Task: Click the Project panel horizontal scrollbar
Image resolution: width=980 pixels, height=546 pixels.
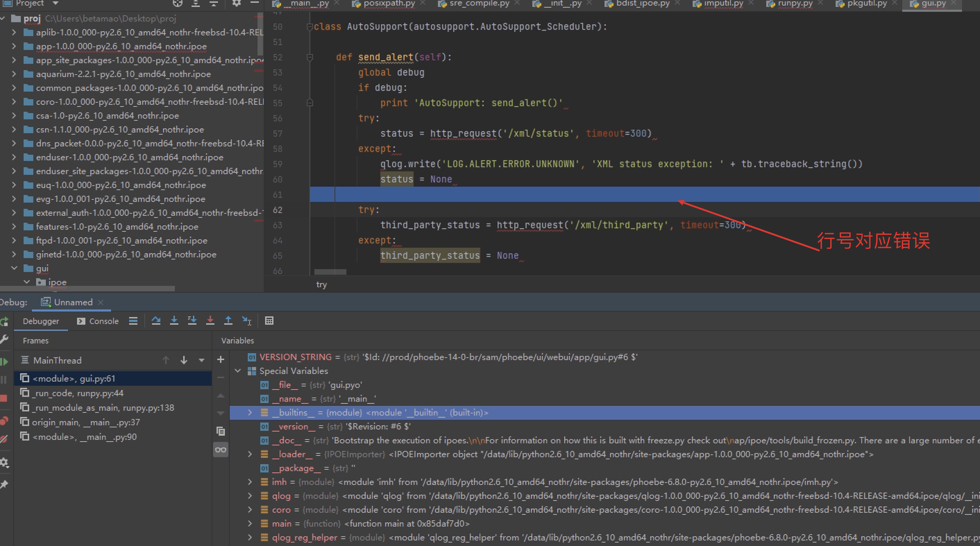Action: 87,289
